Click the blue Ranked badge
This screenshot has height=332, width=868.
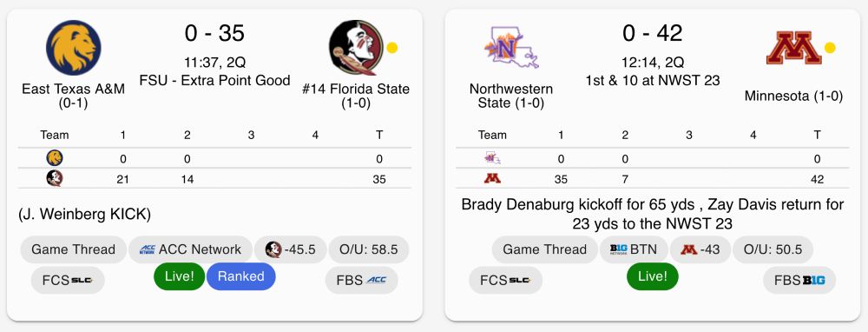tap(240, 276)
